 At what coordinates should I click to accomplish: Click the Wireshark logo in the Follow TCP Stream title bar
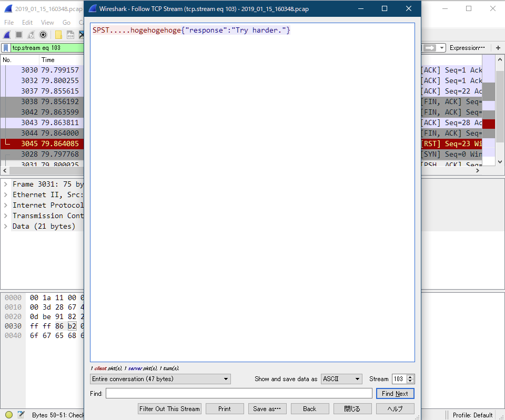click(x=93, y=9)
